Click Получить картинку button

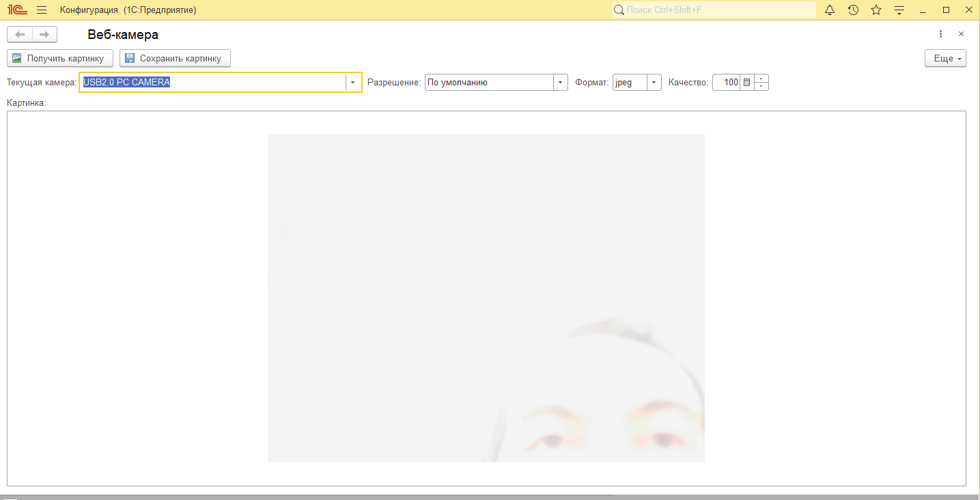pyautogui.click(x=60, y=58)
